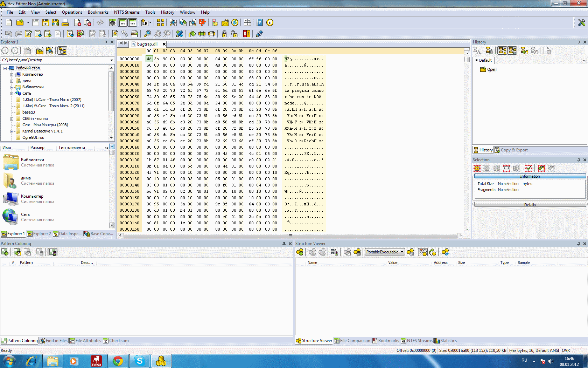Image resolution: width=588 pixels, height=368 pixels.
Task: Create a new file via toolbar
Action: 9,22
